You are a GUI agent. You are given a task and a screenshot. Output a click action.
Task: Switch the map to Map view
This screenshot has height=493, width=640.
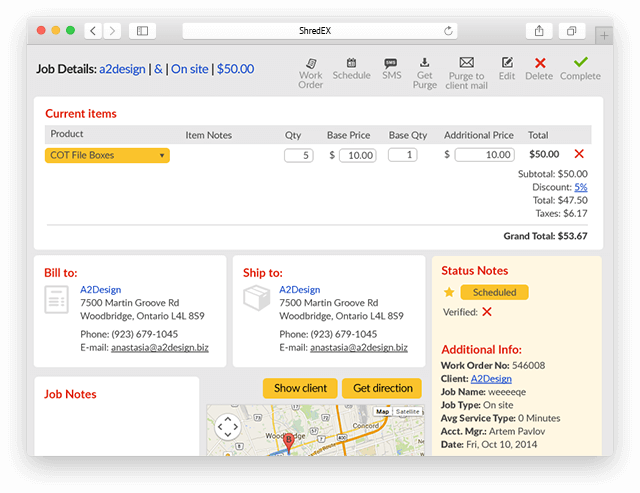(x=382, y=411)
